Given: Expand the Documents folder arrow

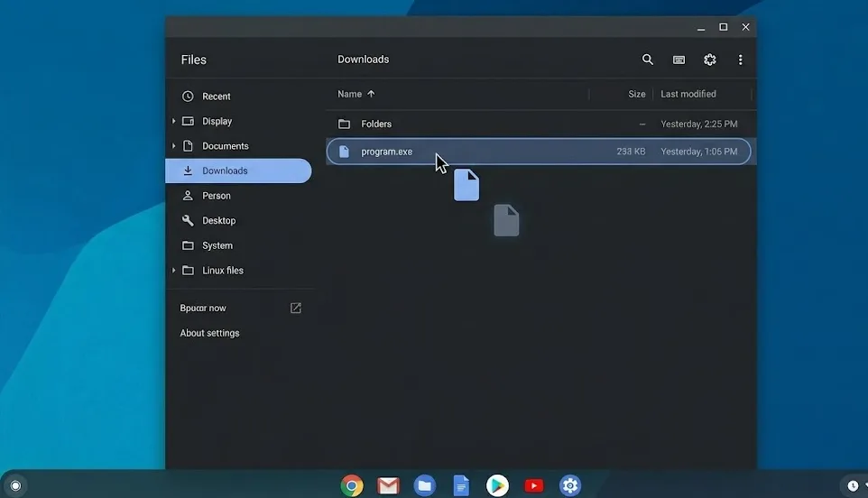Looking at the screenshot, I should [x=173, y=146].
